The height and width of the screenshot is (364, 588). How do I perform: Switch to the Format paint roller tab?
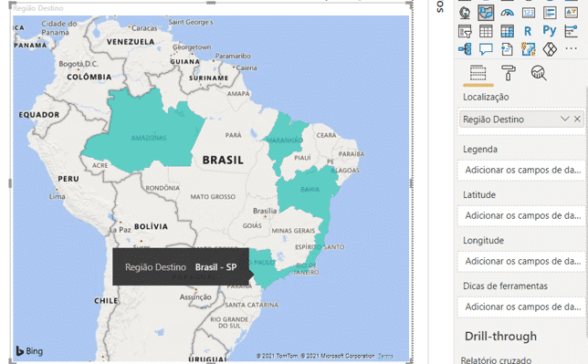tap(509, 72)
